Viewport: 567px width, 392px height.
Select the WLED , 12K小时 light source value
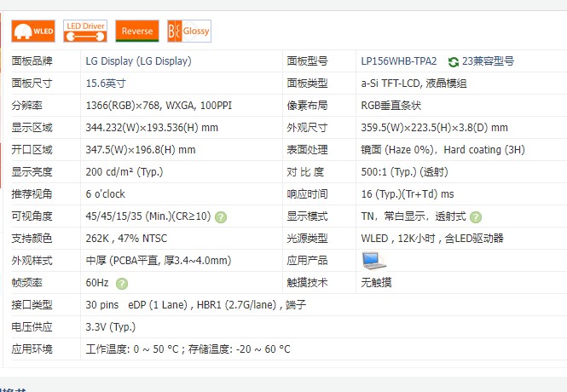432,239
